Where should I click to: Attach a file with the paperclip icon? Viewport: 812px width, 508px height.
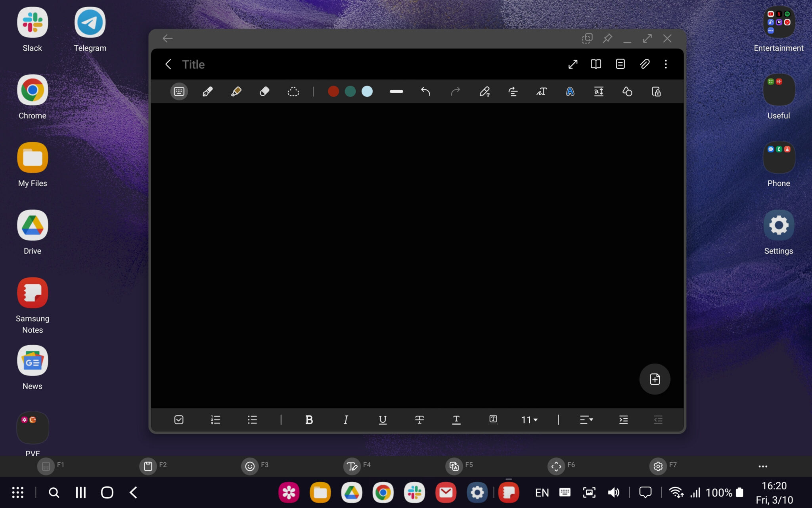644,64
